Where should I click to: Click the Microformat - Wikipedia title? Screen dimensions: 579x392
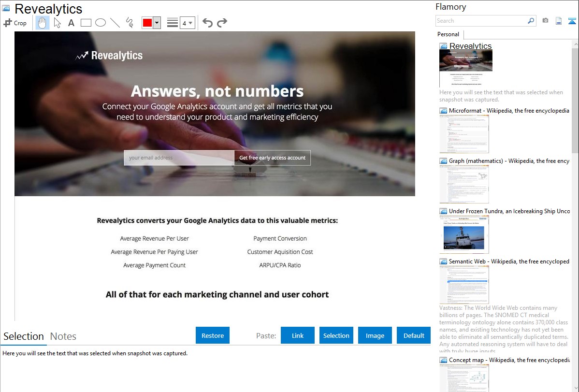(x=509, y=111)
